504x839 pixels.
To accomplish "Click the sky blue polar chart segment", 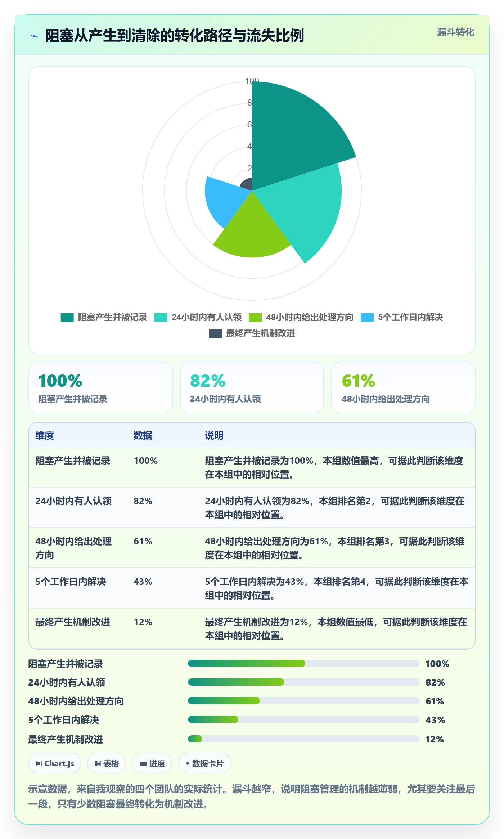I will (225, 200).
